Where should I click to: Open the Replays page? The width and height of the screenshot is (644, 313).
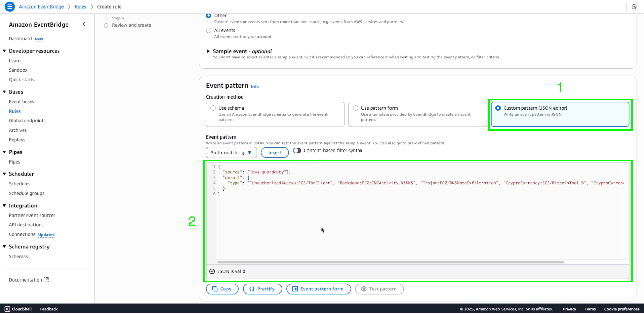click(x=17, y=140)
